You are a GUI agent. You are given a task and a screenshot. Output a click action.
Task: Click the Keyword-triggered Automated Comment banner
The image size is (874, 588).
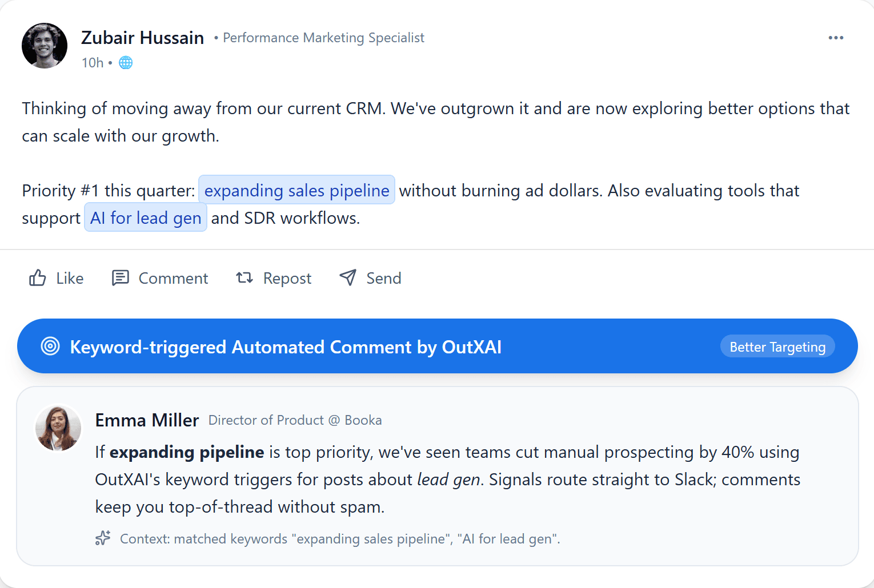tap(285, 347)
